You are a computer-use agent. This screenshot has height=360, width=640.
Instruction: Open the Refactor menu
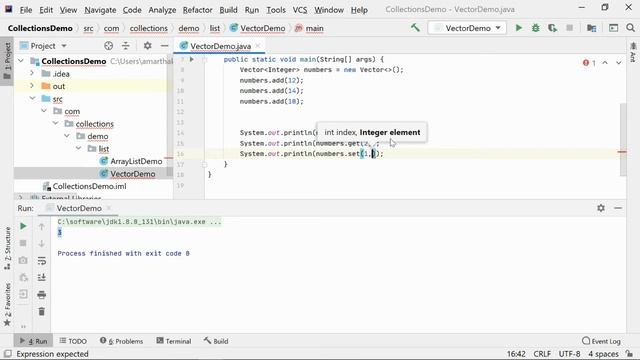[x=197, y=9]
